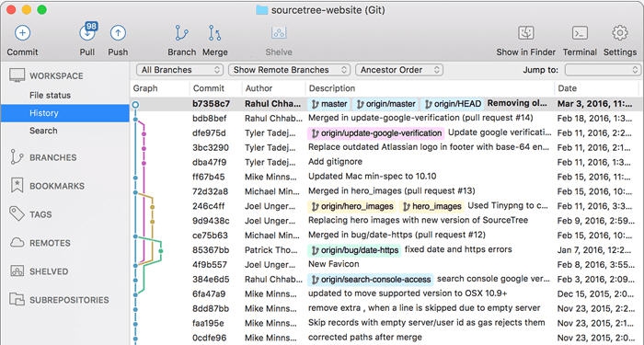Image resolution: width=644 pixels, height=345 pixels.
Task: Click the Bookmarks sidebar icon
Action: tap(17, 186)
